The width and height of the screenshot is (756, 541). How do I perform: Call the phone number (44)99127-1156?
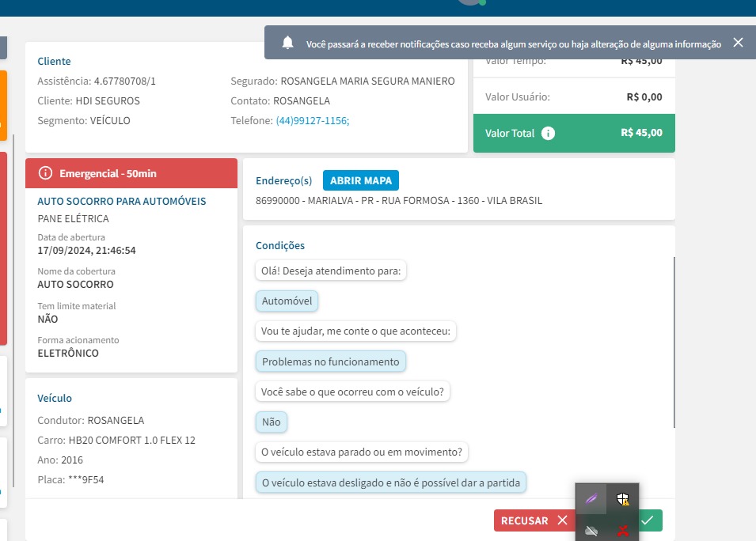[313, 120]
